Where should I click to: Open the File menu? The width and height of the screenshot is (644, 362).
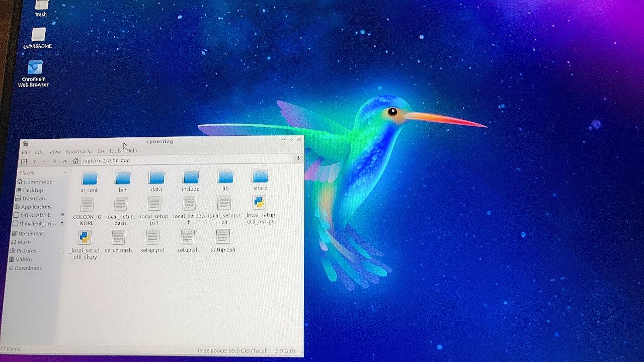pos(26,152)
